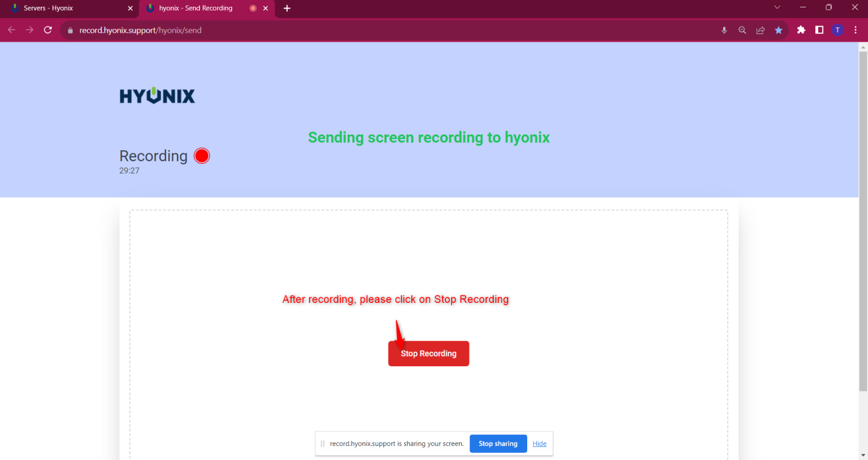Open the Extensions puzzle icon
The width and height of the screenshot is (868, 460).
801,31
